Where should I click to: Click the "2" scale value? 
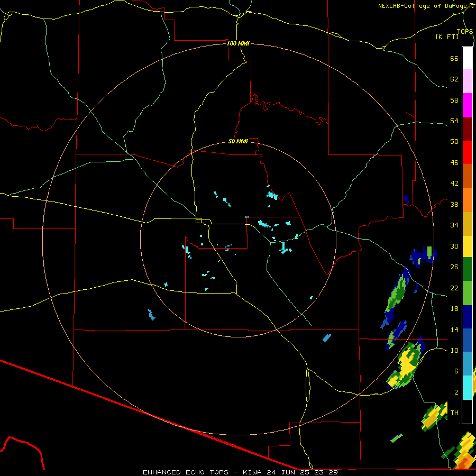click(x=456, y=392)
